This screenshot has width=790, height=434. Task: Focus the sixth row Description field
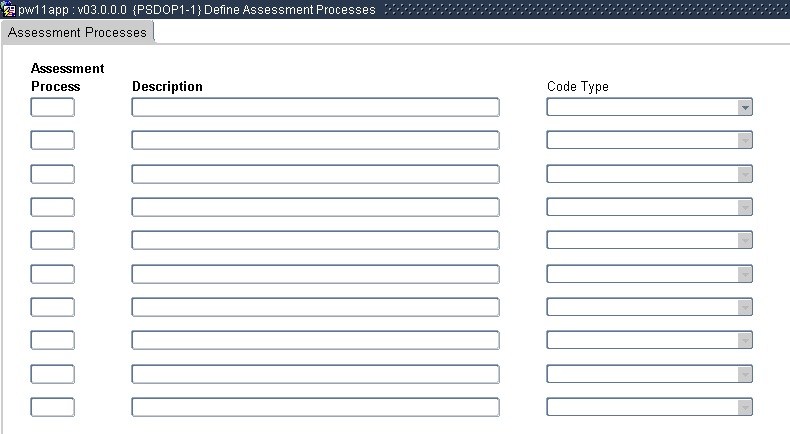pos(315,274)
